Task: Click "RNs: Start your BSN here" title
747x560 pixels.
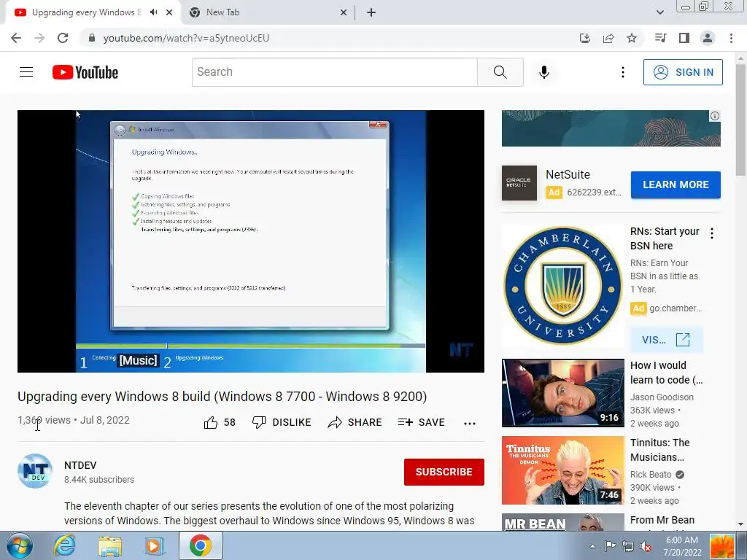Action: tap(665, 238)
